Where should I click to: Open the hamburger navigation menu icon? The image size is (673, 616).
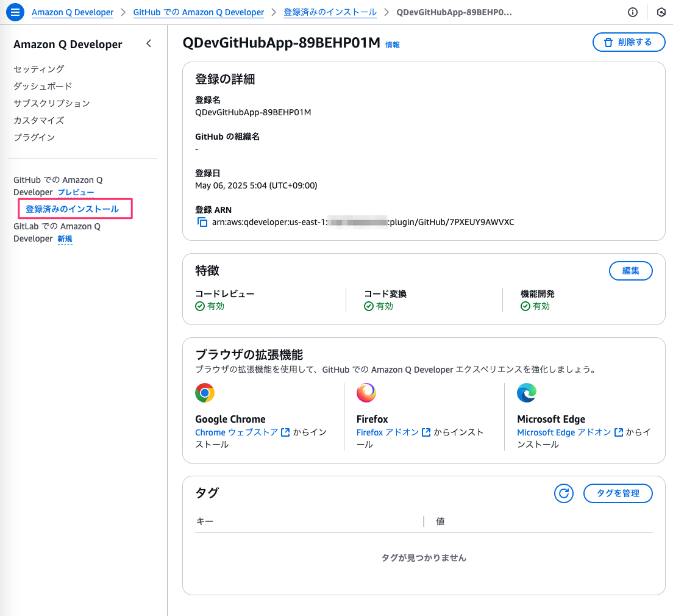click(x=15, y=12)
